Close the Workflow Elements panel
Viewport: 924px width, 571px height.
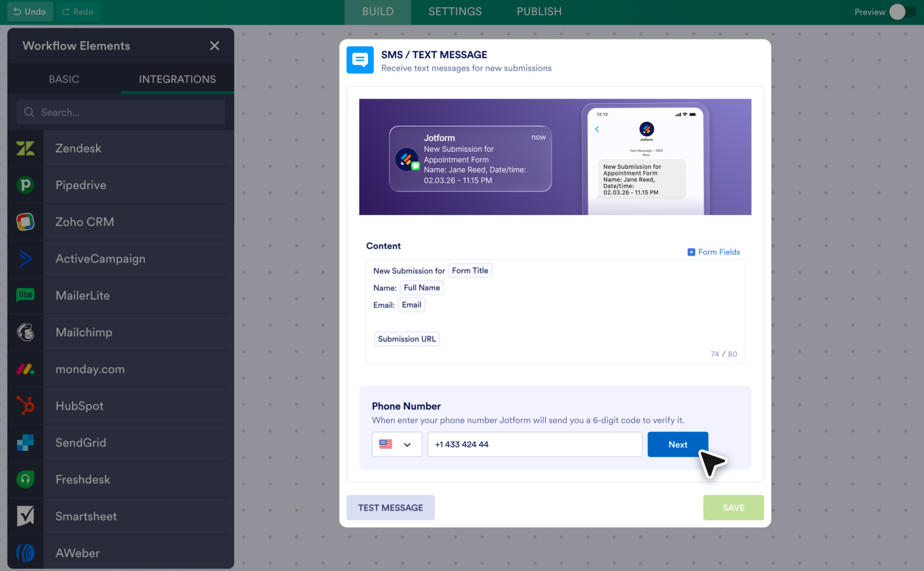(215, 46)
